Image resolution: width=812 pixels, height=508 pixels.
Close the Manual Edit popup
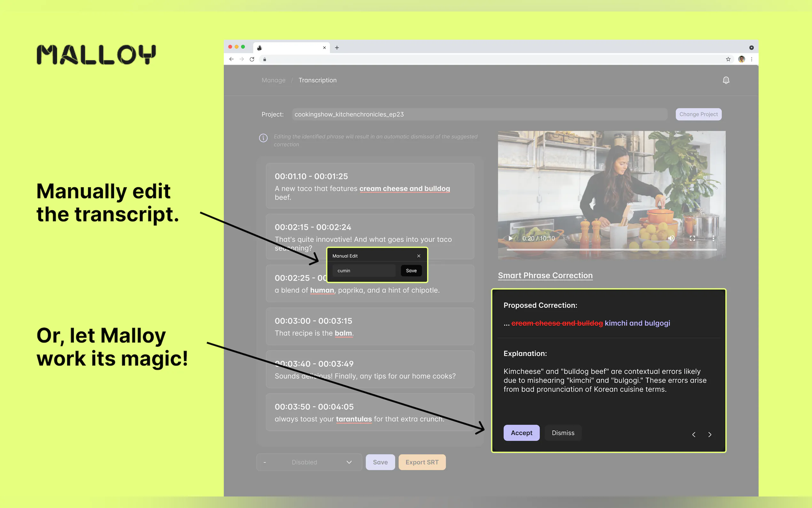click(x=418, y=256)
